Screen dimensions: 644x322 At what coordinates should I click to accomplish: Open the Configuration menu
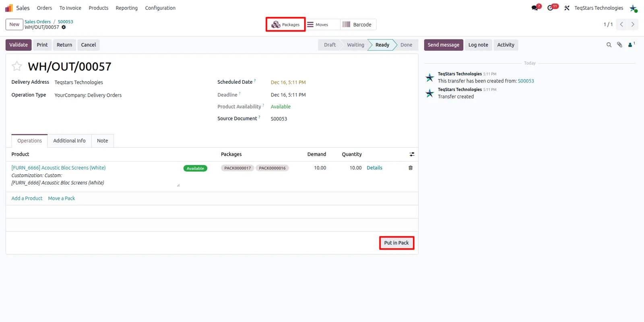tap(160, 8)
